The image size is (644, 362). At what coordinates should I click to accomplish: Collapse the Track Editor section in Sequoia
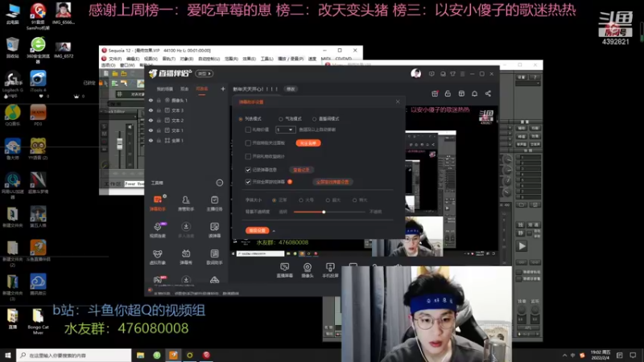tap(102, 112)
